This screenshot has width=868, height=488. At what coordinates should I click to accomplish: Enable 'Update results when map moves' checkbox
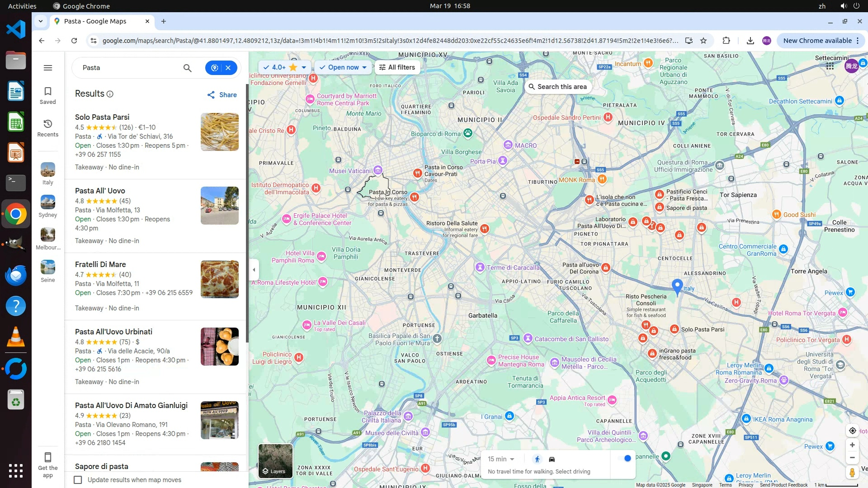[x=78, y=480]
